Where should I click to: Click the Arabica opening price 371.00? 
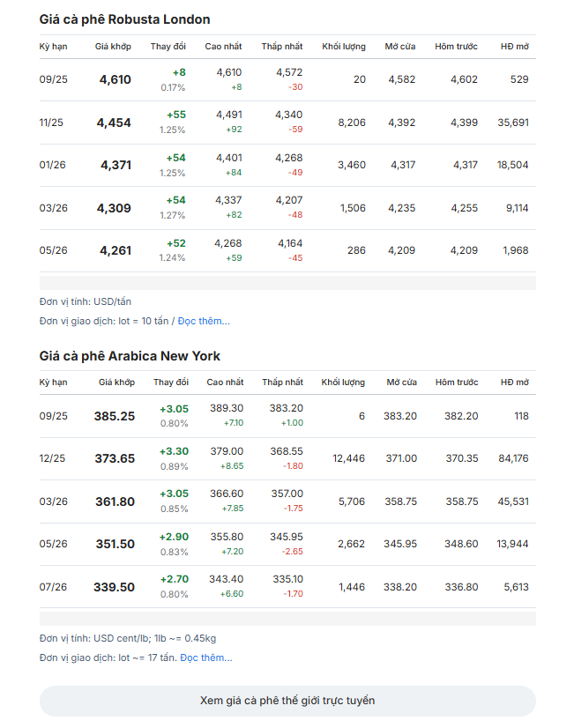tap(401, 458)
